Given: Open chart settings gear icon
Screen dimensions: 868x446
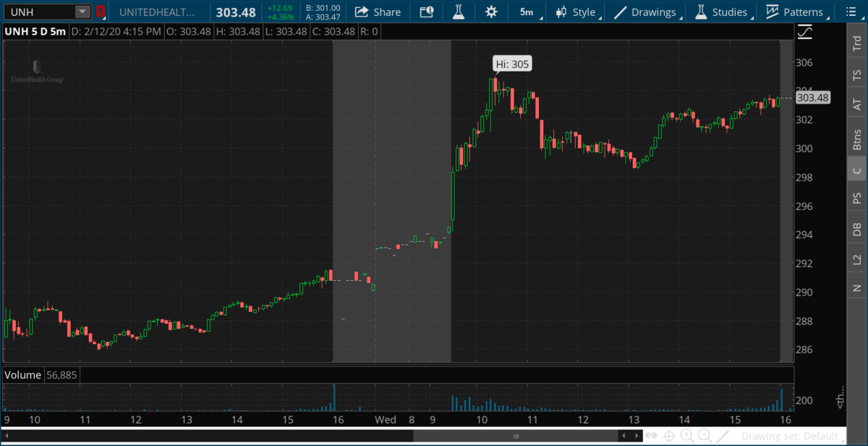Looking at the screenshot, I should pos(491,12).
